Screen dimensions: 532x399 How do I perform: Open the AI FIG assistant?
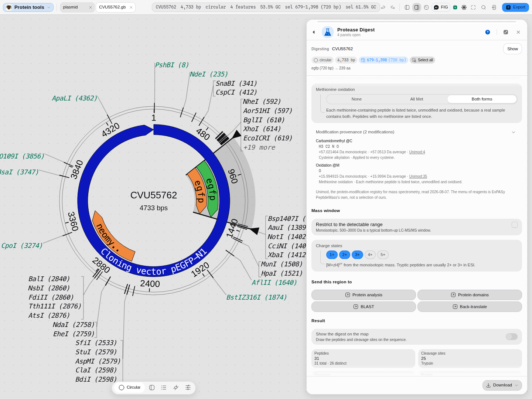tap(441, 7)
